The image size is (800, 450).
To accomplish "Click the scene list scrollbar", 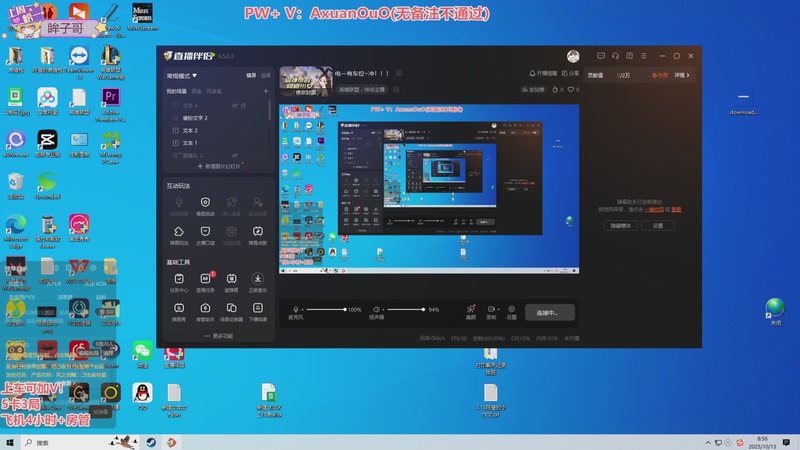I will pyautogui.click(x=269, y=110).
